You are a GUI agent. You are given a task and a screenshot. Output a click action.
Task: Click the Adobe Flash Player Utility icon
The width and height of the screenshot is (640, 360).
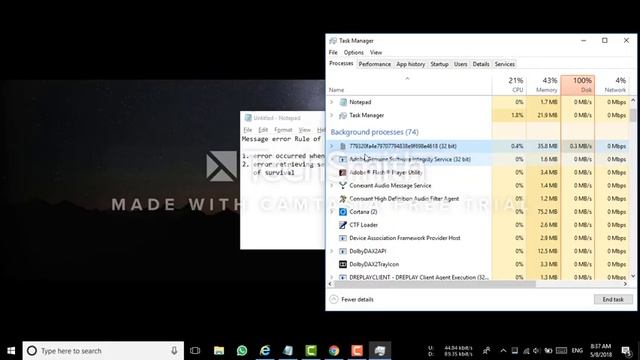pos(343,172)
